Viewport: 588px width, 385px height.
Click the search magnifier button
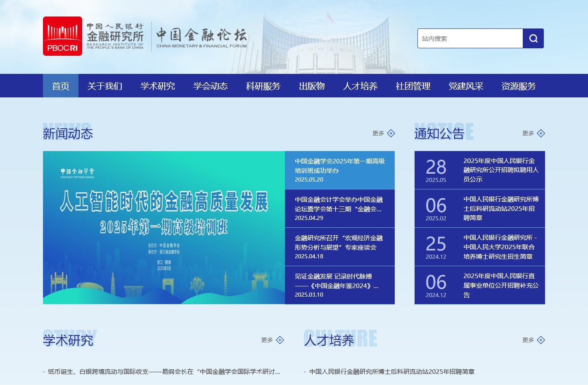tap(533, 38)
